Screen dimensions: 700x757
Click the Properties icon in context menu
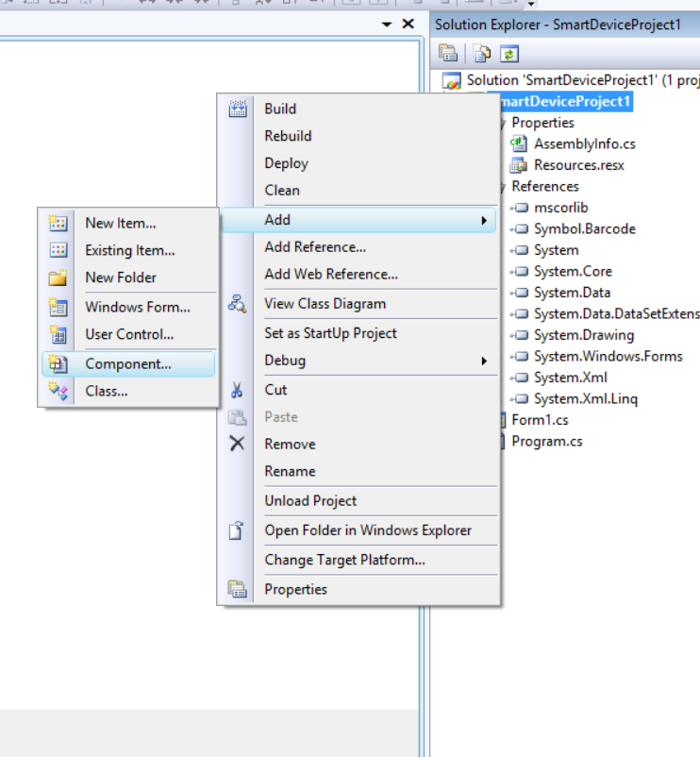238,589
